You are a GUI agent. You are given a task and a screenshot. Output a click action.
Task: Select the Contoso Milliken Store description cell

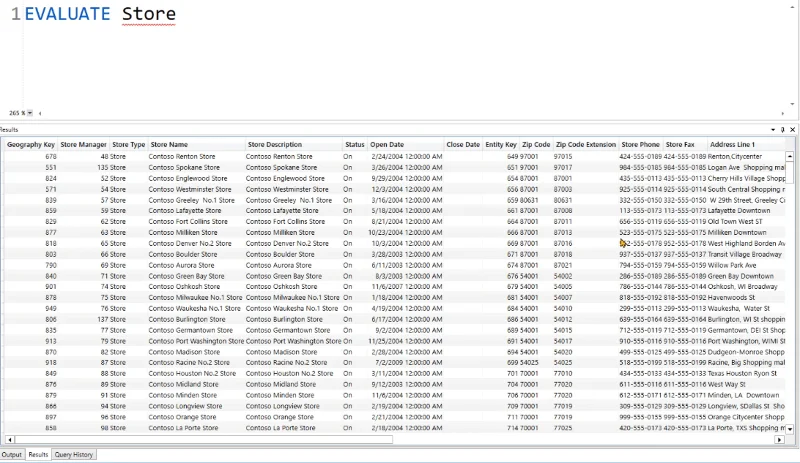pyautogui.click(x=293, y=233)
